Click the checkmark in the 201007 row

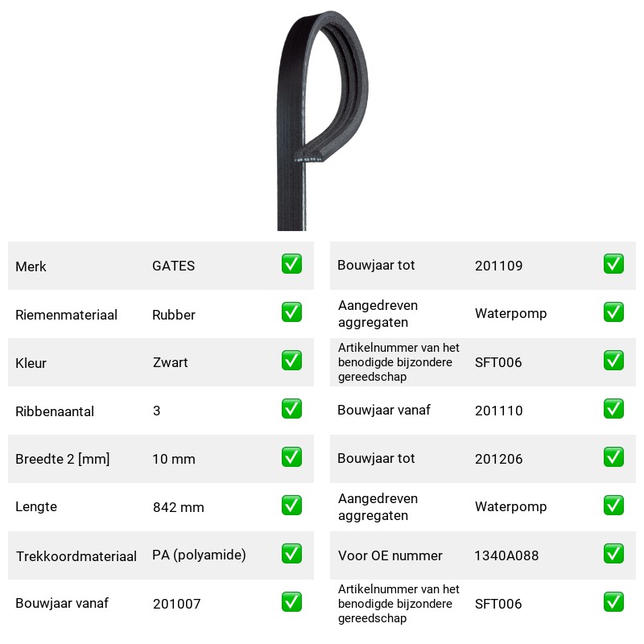coord(291,601)
